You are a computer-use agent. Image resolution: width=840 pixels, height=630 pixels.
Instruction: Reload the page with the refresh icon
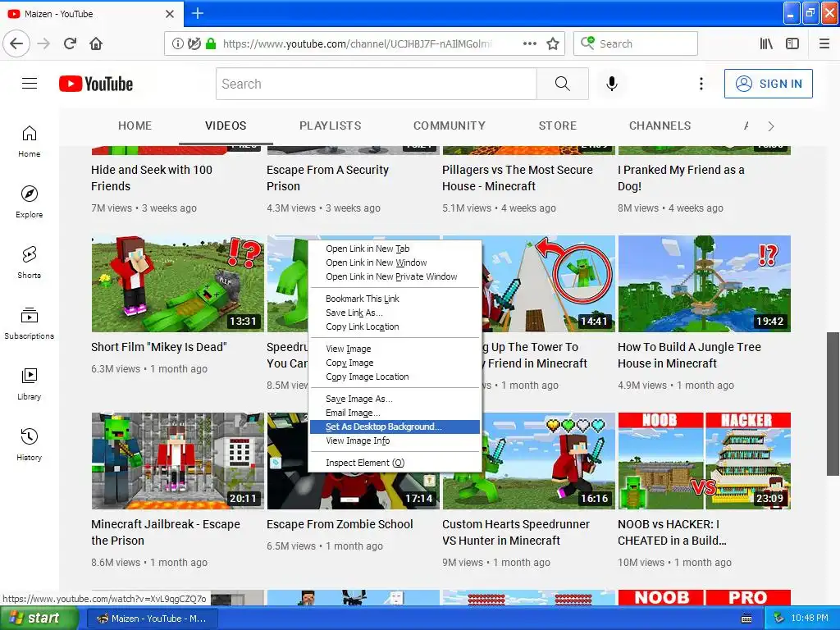[70, 43]
